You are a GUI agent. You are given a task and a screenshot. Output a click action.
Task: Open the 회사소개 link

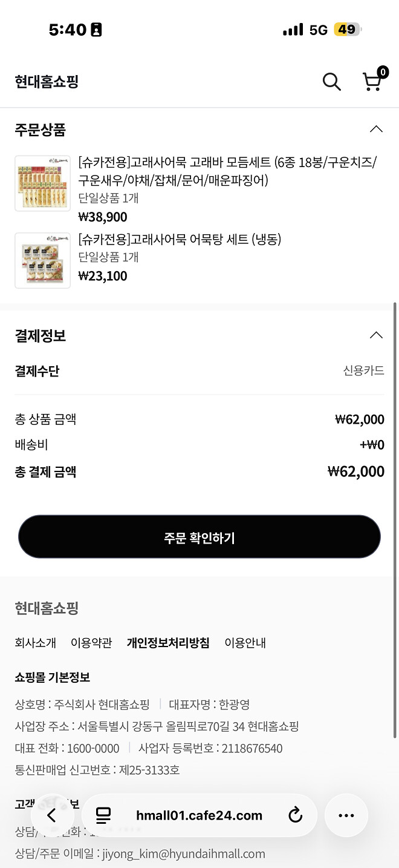tap(35, 643)
